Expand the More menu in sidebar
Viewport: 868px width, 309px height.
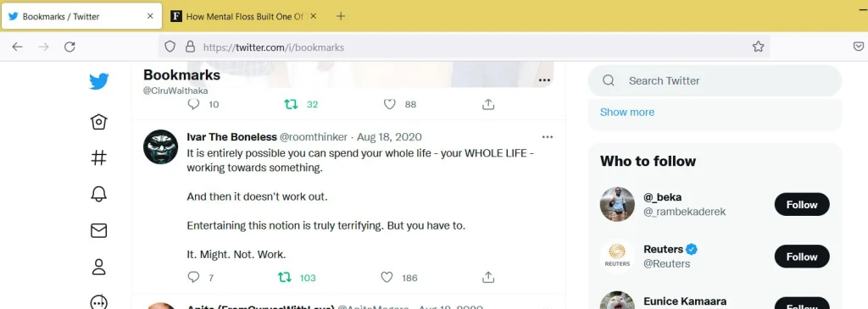(98, 302)
